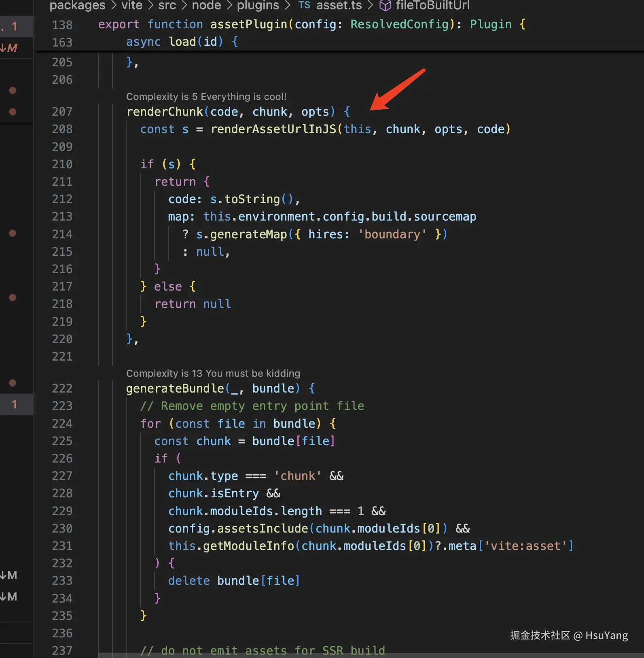Select line number 217 in the gutter
This screenshot has width=644, height=658.
coord(62,287)
